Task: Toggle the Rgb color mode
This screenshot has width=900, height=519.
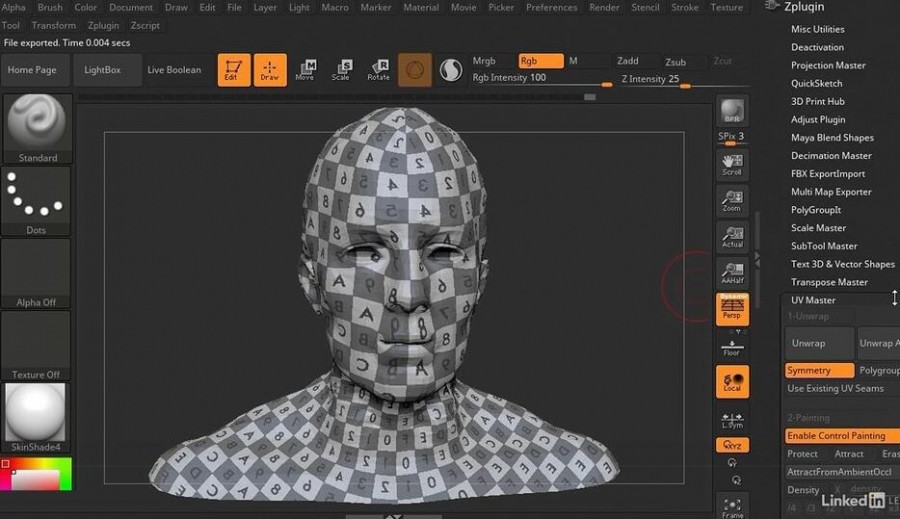Action: [x=541, y=61]
